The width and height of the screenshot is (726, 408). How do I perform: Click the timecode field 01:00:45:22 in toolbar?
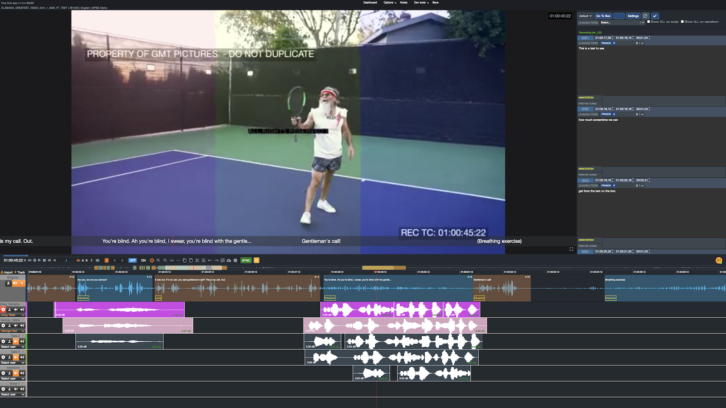coord(13,260)
